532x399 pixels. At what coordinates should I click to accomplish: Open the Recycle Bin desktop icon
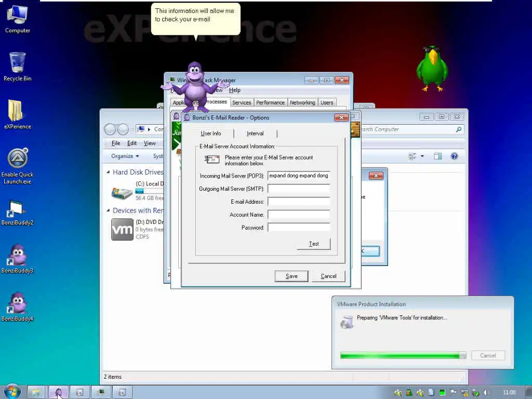[x=17, y=67]
